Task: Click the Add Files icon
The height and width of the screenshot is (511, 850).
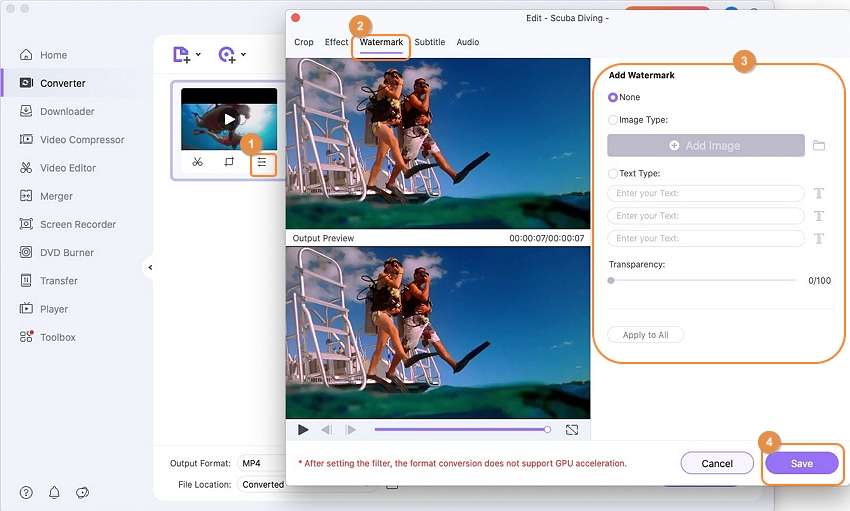Action: (182, 55)
